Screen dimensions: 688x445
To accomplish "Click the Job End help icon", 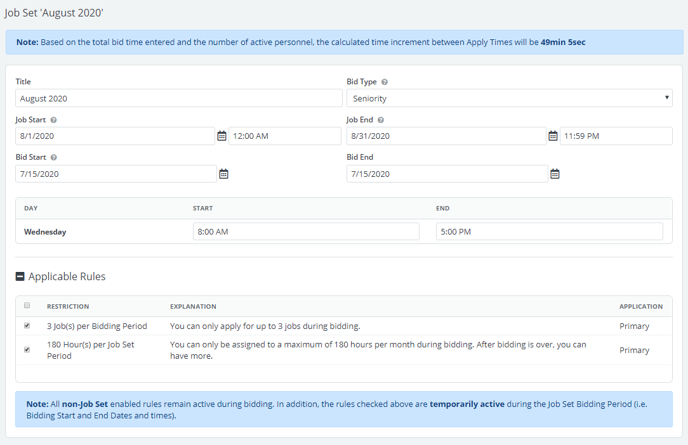I will tap(381, 120).
